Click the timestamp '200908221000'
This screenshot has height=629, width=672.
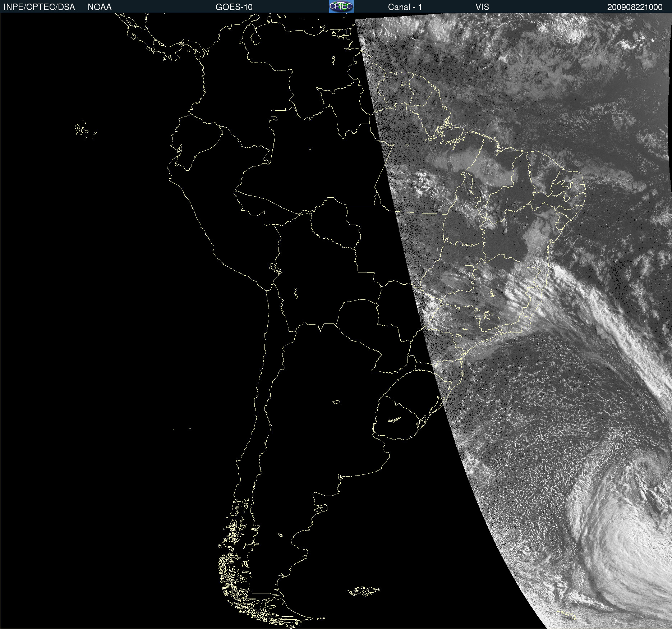point(635,7)
